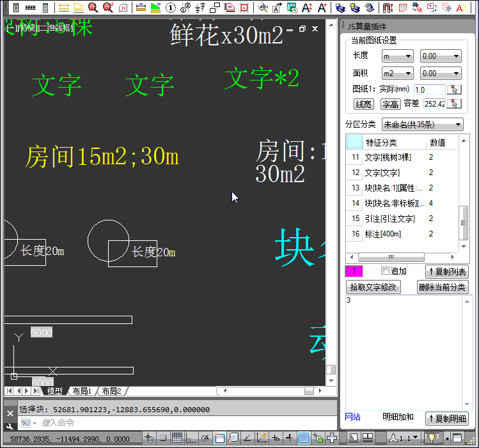479x448 pixels.
Task: Click the green triangle area toolbar icon
Action: coord(155,8)
